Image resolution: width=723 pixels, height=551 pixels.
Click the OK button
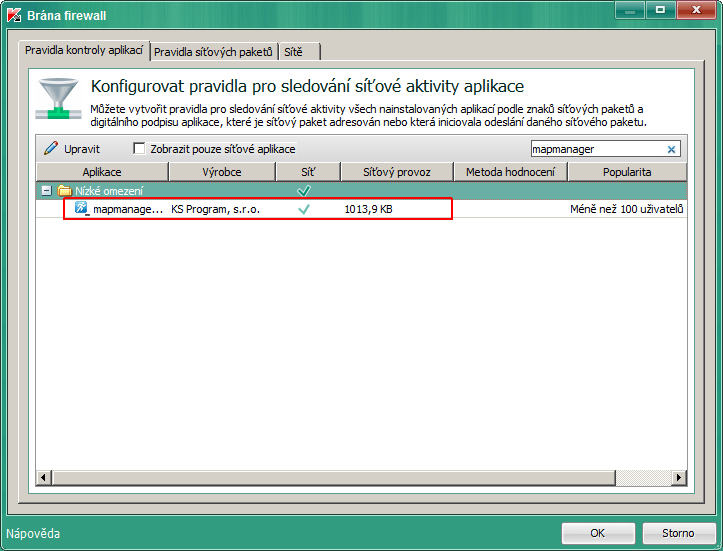598,533
